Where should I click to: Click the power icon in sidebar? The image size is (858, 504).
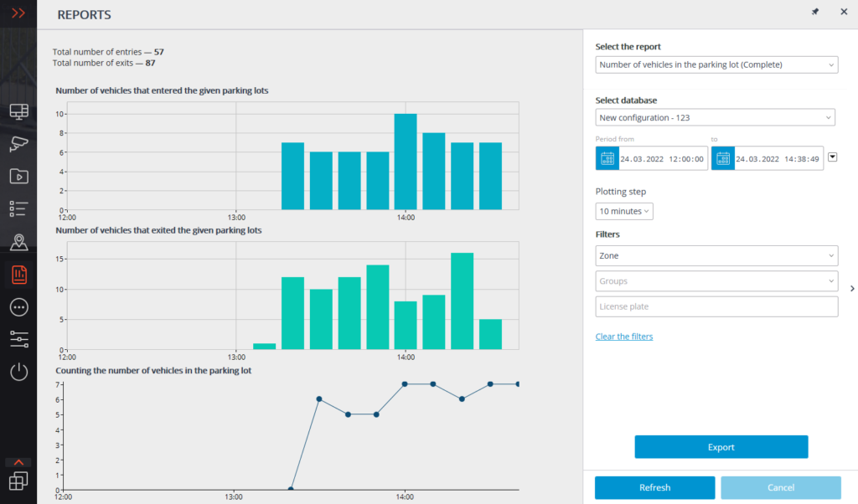pos(18,372)
